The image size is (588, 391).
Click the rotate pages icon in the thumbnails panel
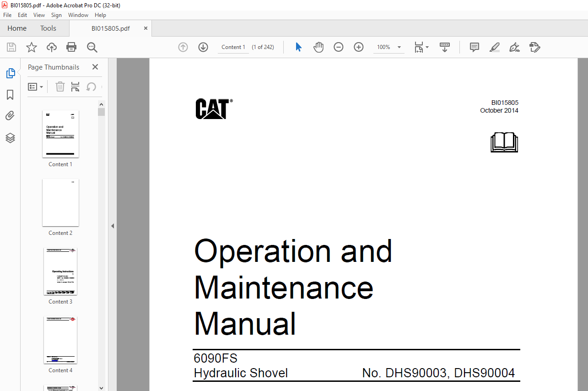tap(91, 87)
